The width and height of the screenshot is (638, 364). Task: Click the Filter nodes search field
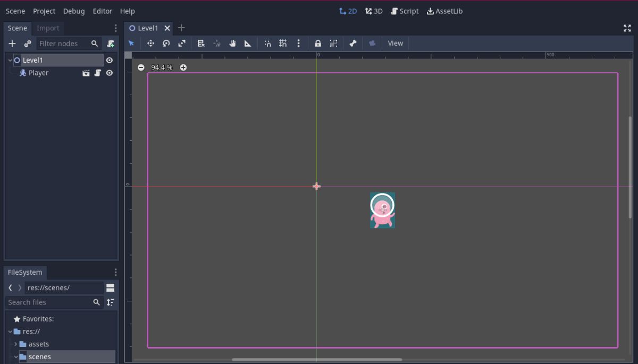pos(68,44)
